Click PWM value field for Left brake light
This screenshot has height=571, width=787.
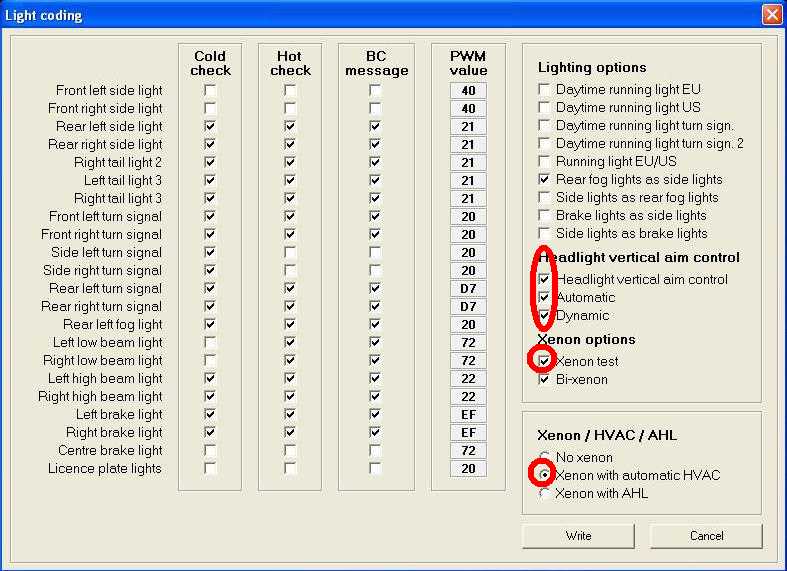coord(468,414)
